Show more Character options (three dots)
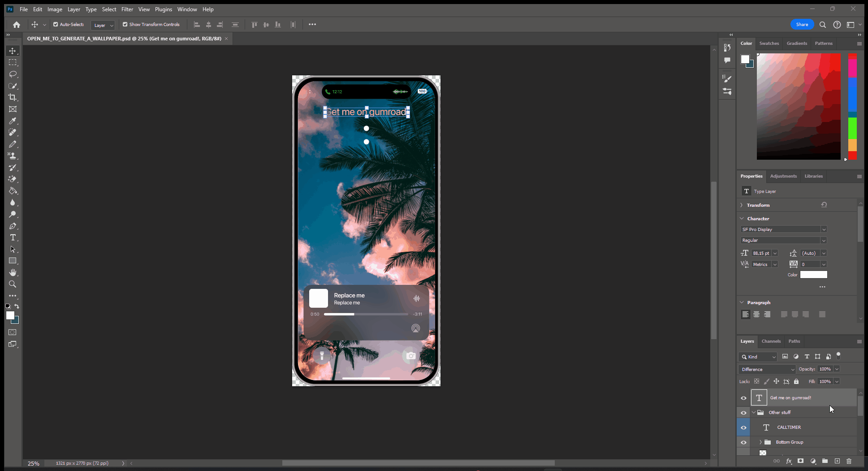Image resolution: width=868 pixels, height=471 pixels. click(822, 287)
